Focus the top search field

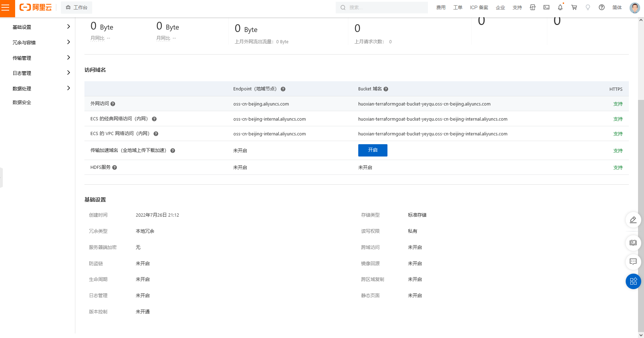[382, 7]
